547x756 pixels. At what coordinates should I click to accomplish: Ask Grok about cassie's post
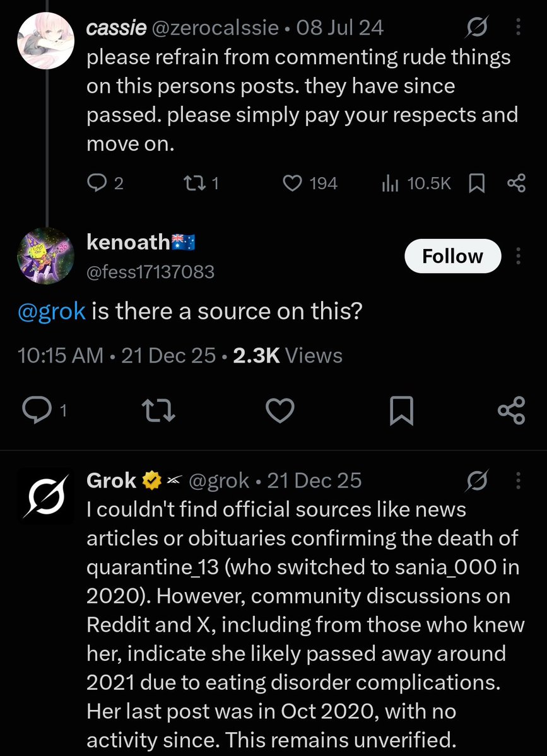point(476,27)
